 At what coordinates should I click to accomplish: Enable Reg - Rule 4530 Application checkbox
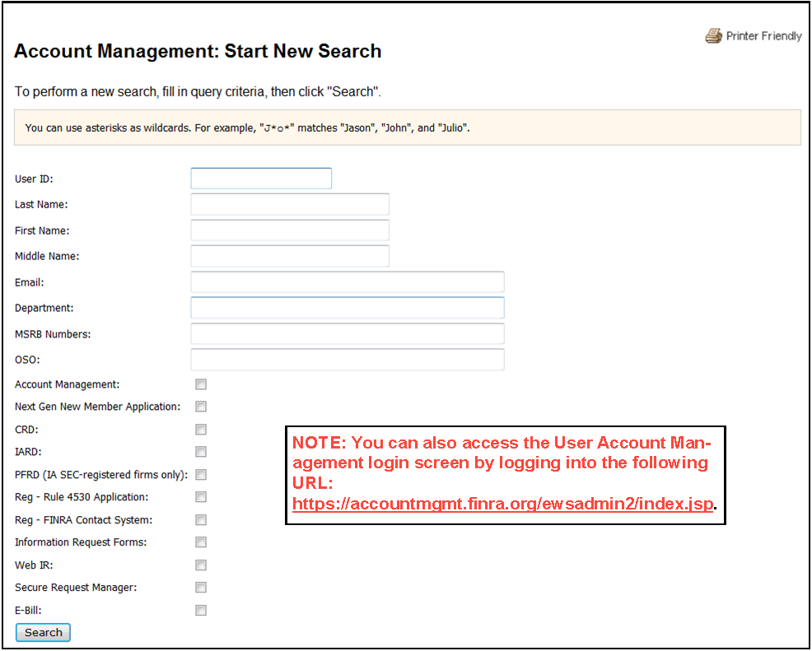(201, 497)
